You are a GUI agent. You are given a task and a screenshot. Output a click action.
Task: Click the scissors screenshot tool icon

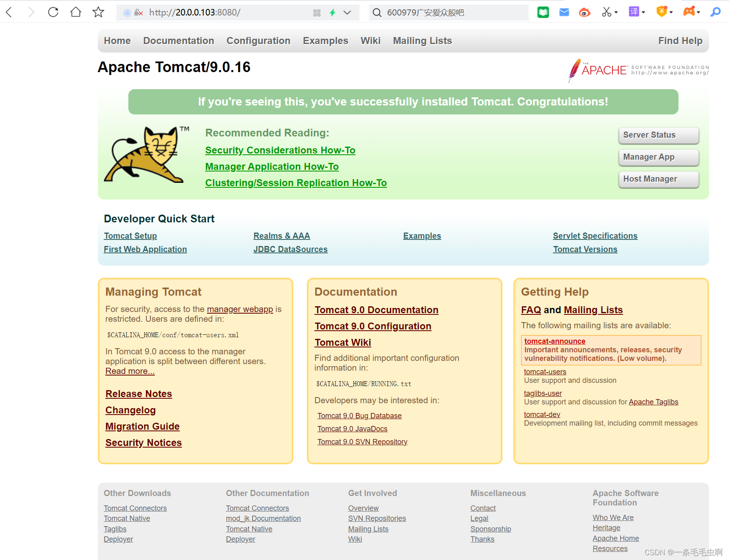pos(606,12)
